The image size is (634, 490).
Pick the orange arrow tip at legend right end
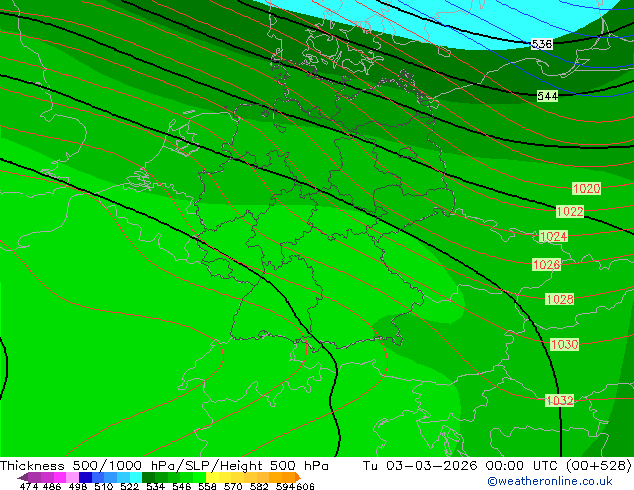point(298,477)
